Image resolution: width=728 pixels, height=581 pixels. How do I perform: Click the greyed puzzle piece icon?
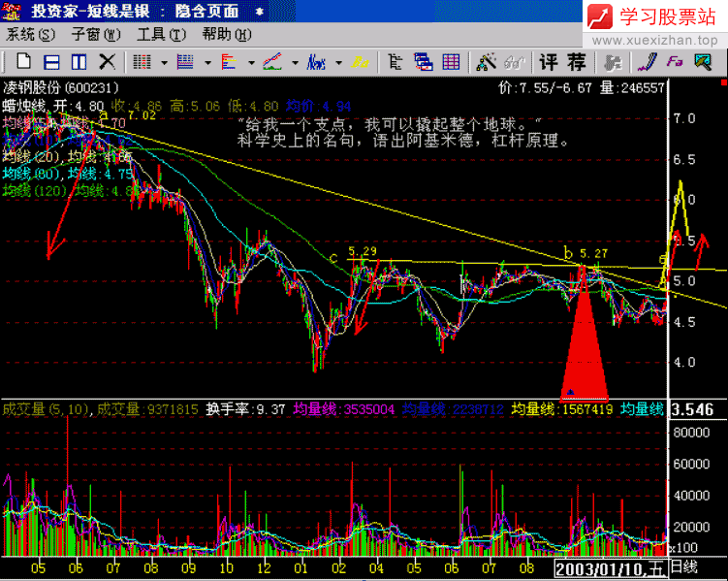click(x=612, y=62)
